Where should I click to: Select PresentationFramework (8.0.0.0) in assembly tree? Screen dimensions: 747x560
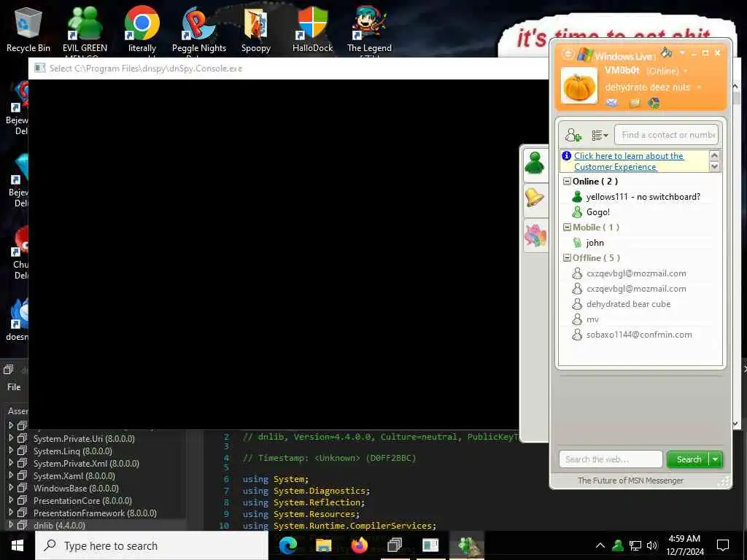pyautogui.click(x=95, y=513)
